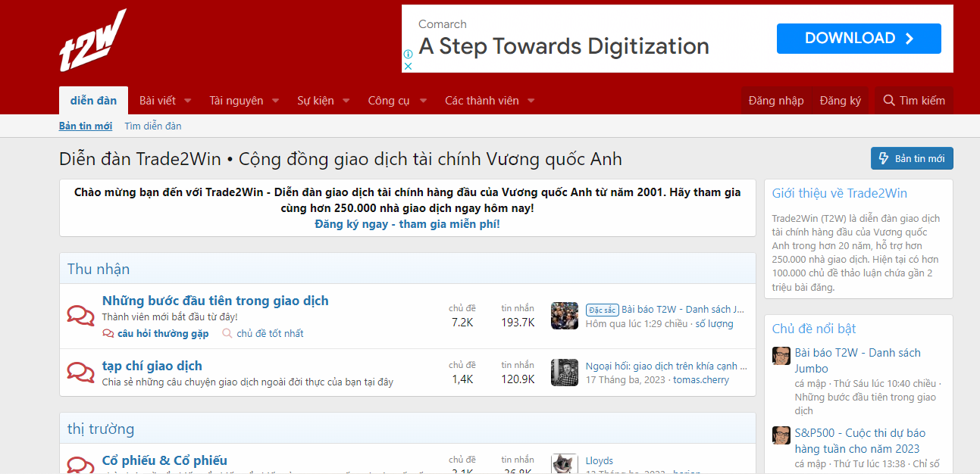Viewport: 980px width, 474px height.
Task: Open Những bước đầu tiên trong giao dịch forum
Action: point(215,301)
